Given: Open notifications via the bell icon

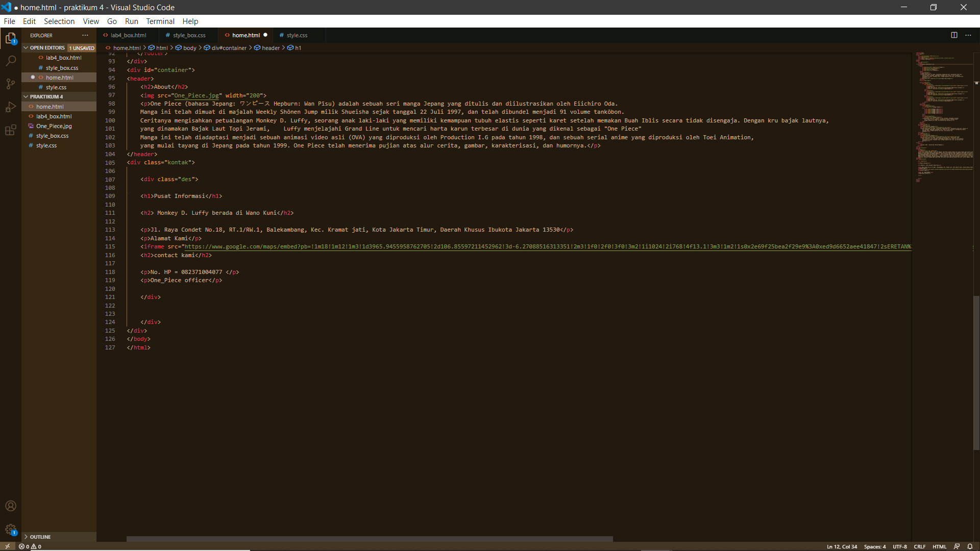Looking at the screenshot, I should pos(969,546).
